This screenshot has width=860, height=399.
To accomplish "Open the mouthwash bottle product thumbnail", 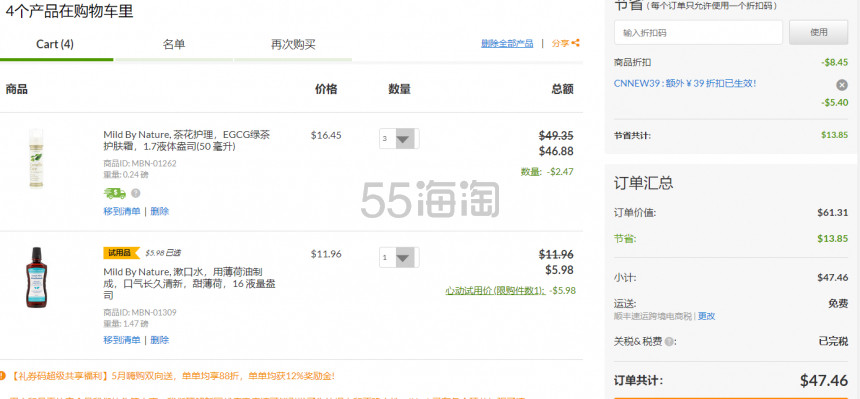I will (36, 277).
